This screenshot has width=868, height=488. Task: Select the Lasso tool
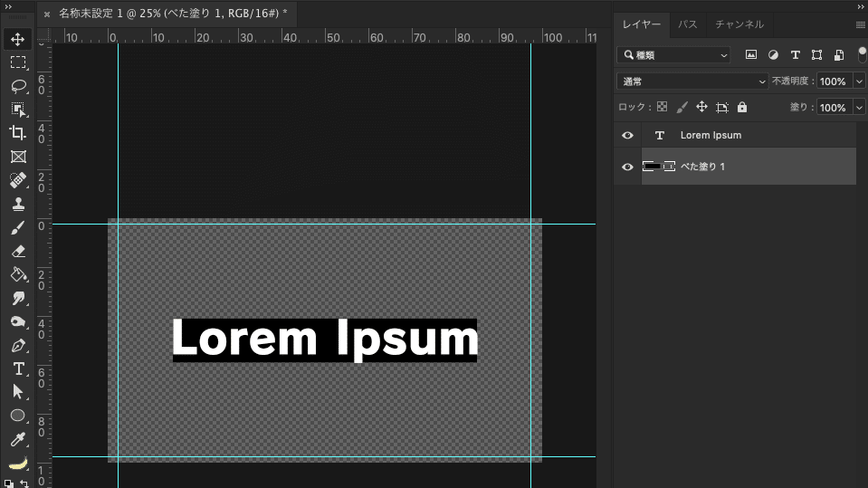pyautogui.click(x=18, y=86)
